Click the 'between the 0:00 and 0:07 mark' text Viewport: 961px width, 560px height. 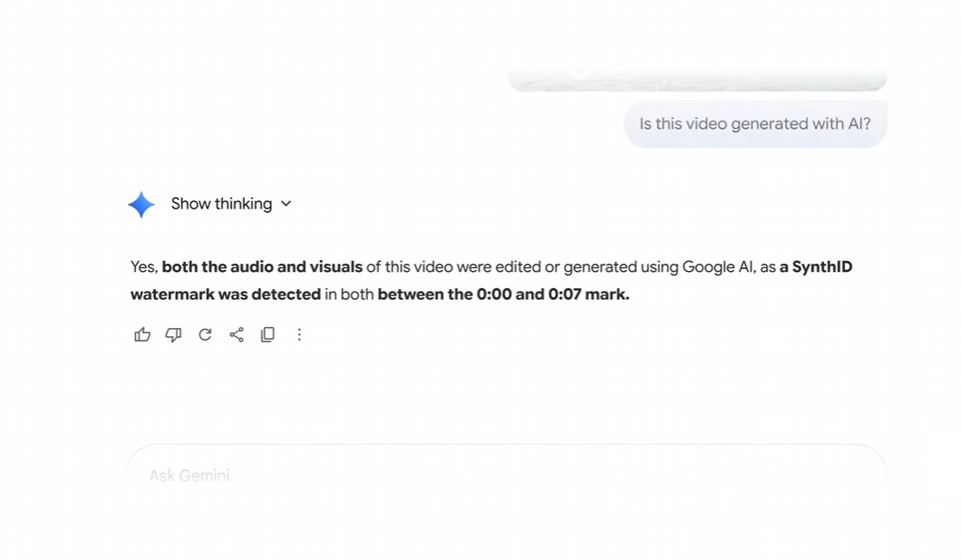503,294
